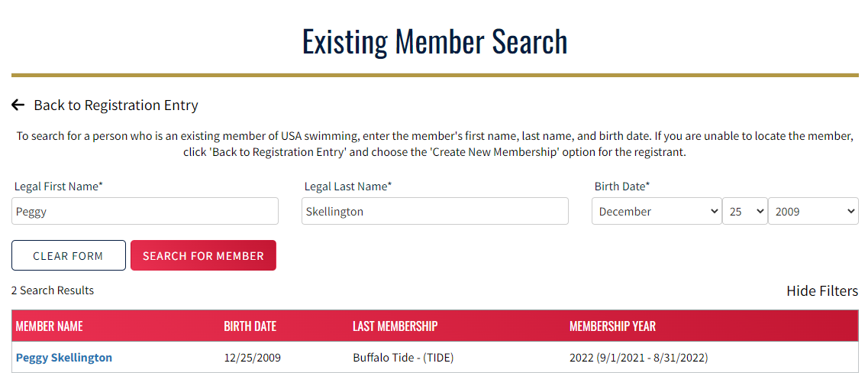Screen dimensions: 868x373
Task: Focus the Legal First Name field
Action: tap(145, 212)
